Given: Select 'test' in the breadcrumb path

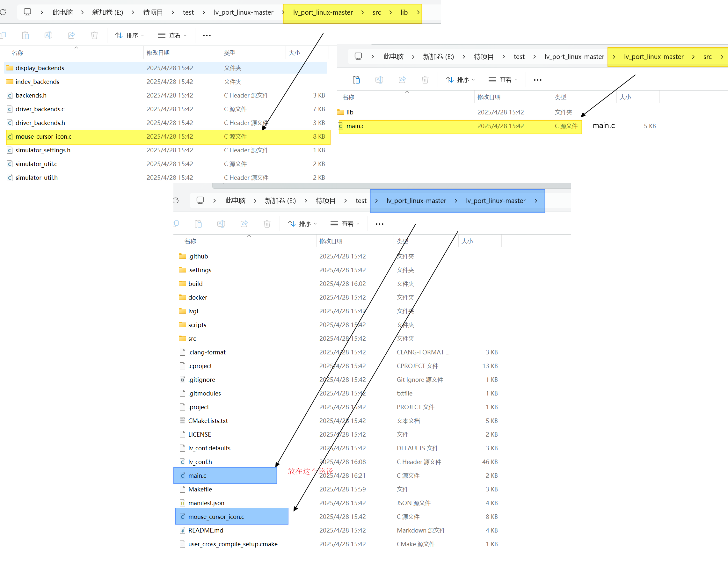Looking at the screenshot, I should pos(188,12).
